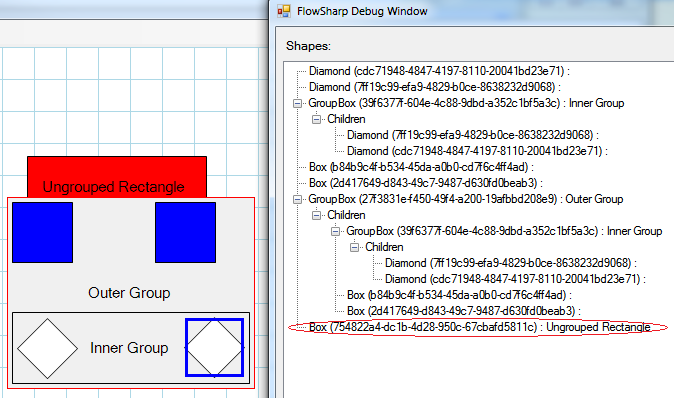
Task: Select top-level Diamond 7ff19c99 tree entry
Action: 435,87
